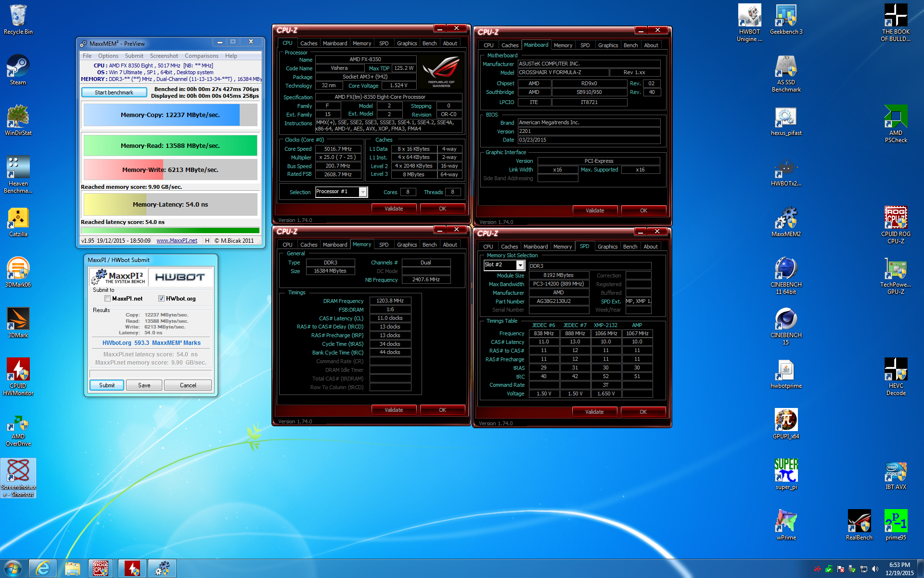Image resolution: width=924 pixels, height=578 pixels.
Task: Click Validate in the SPD CPU-Z window
Action: coord(594,412)
